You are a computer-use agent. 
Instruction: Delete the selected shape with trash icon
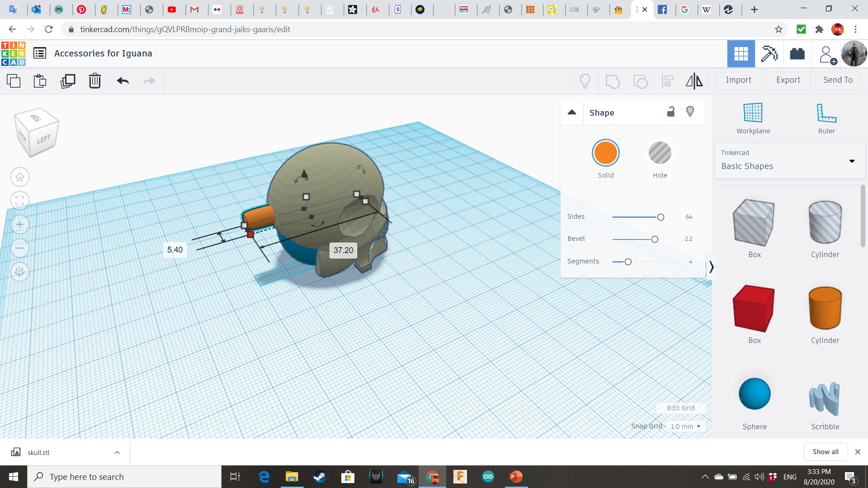[95, 81]
